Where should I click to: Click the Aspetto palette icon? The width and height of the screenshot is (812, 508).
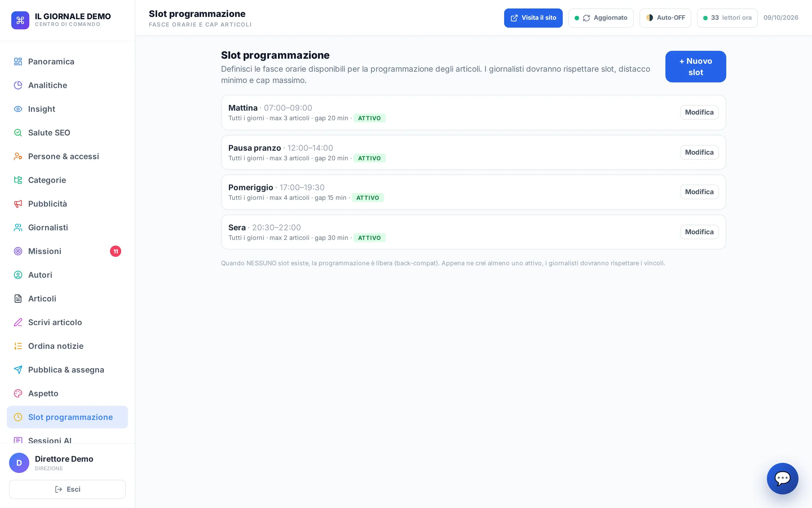[18, 393]
